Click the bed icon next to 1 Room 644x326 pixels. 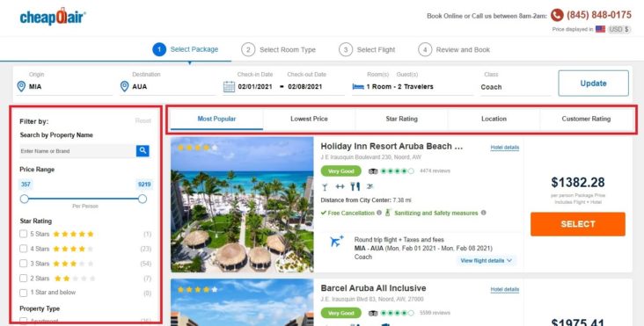pos(358,86)
